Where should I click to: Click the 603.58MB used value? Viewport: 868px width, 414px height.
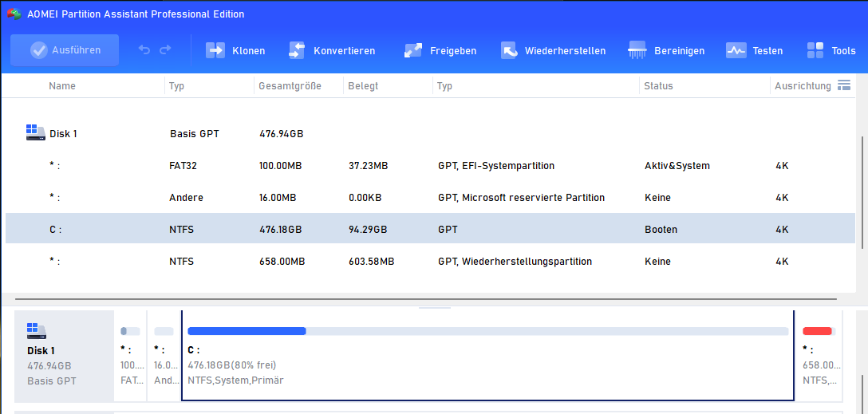(x=372, y=261)
